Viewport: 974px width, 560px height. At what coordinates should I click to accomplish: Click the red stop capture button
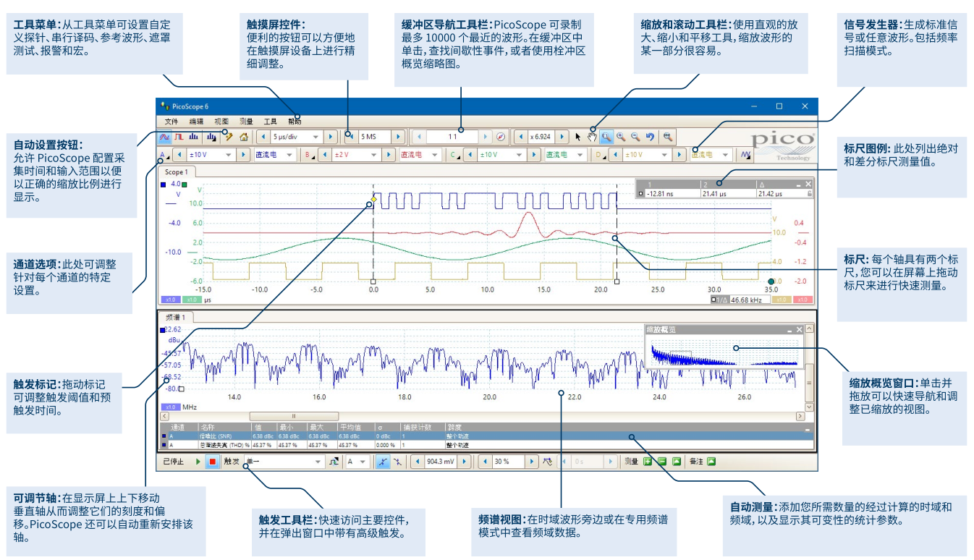point(212,462)
